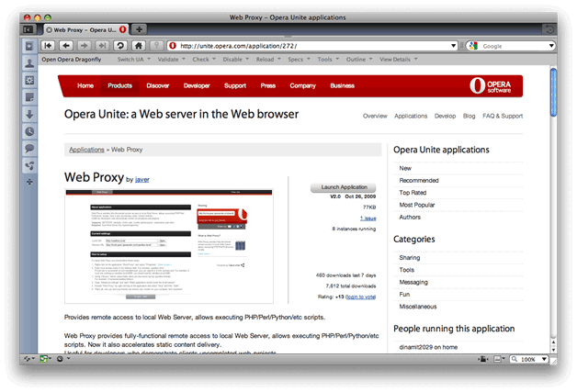Open the closed tabs trash icon
The height and width of the screenshot is (392, 577).
(x=549, y=29)
